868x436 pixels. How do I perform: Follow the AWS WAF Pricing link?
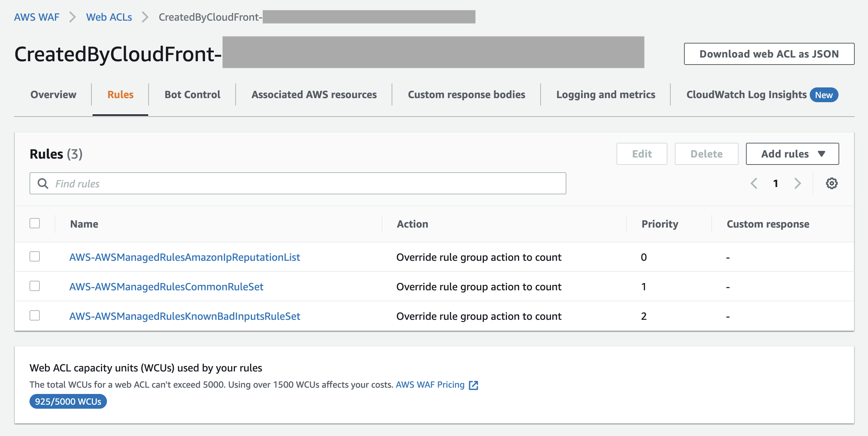pos(430,385)
